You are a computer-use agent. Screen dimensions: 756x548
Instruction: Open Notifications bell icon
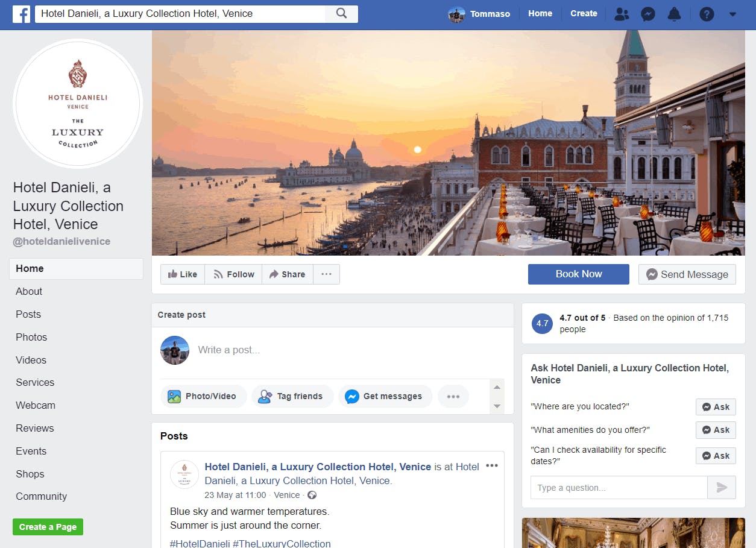(x=675, y=14)
